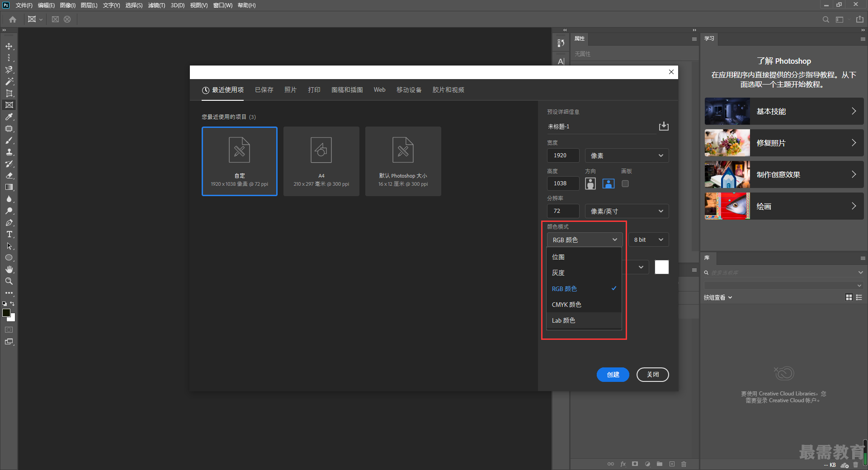Choose CMYK 颜色 color mode
This screenshot has height=470, width=868.
(x=584, y=305)
